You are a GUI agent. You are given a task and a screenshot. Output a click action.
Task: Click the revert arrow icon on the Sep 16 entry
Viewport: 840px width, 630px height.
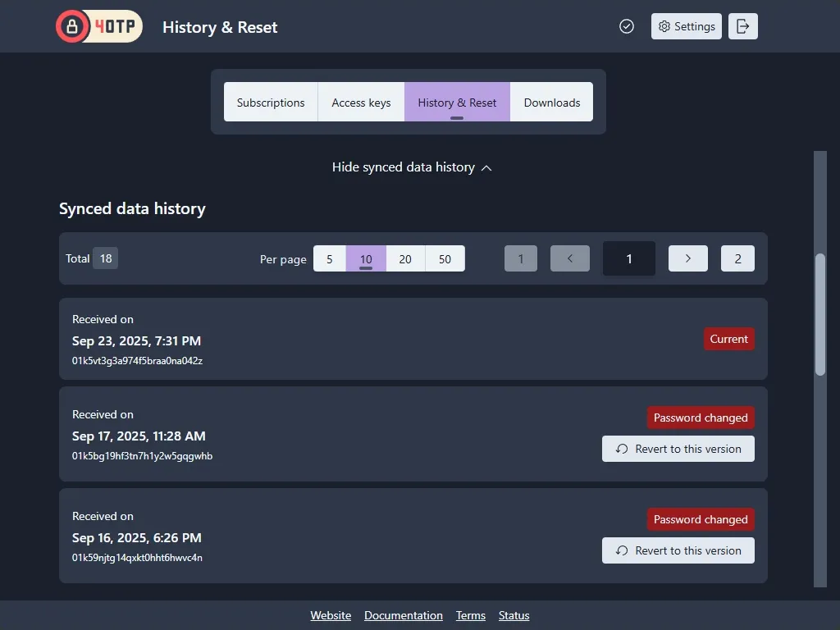(622, 550)
